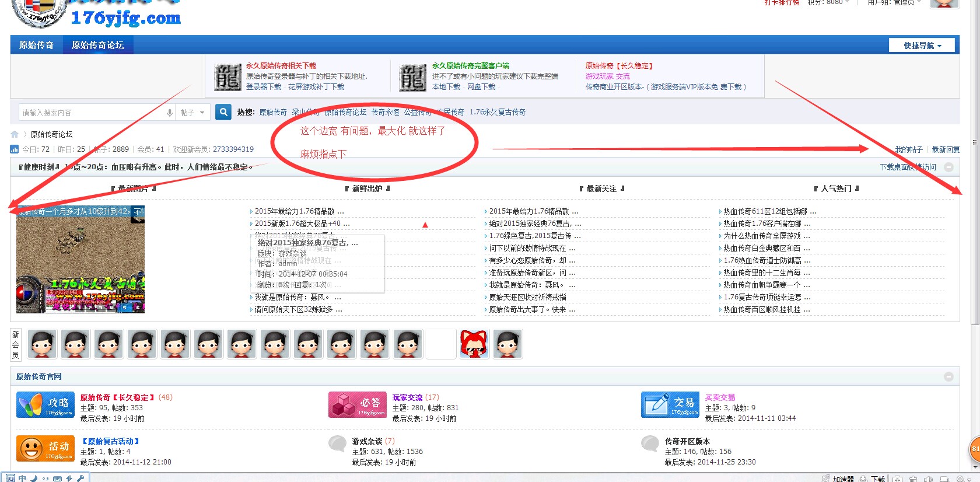
Task: Switch to the 原始传奇 nav tab
Action: 36,45
